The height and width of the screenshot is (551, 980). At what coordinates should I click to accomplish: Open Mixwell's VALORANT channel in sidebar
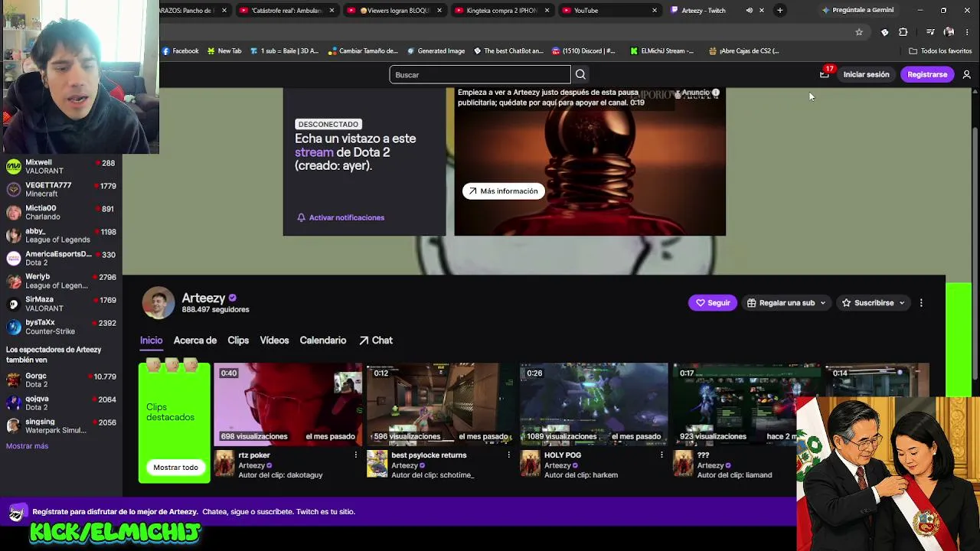(x=61, y=167)
